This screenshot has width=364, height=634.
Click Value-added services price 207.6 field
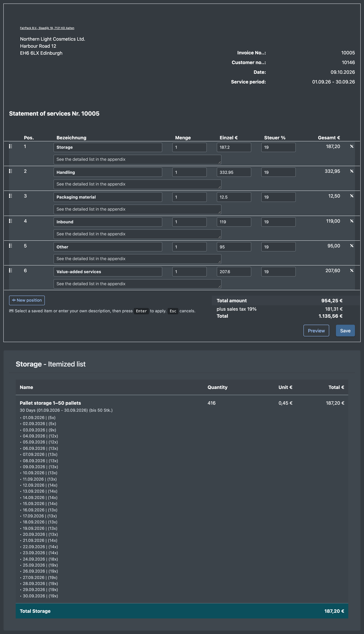coord(234,271)
